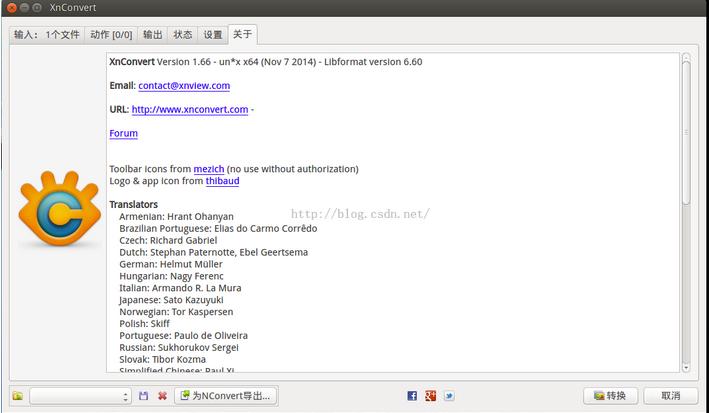This screenshot has width=709, height=413.
Task: Click the Brazilian Portuguese translator line
Action: [x=218, y=228]
